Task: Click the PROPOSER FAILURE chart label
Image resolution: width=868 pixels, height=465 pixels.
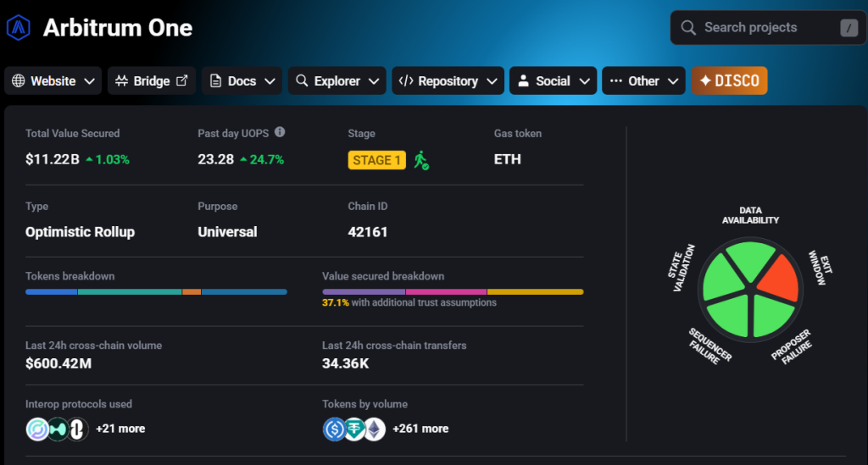Action: point(792,346)
